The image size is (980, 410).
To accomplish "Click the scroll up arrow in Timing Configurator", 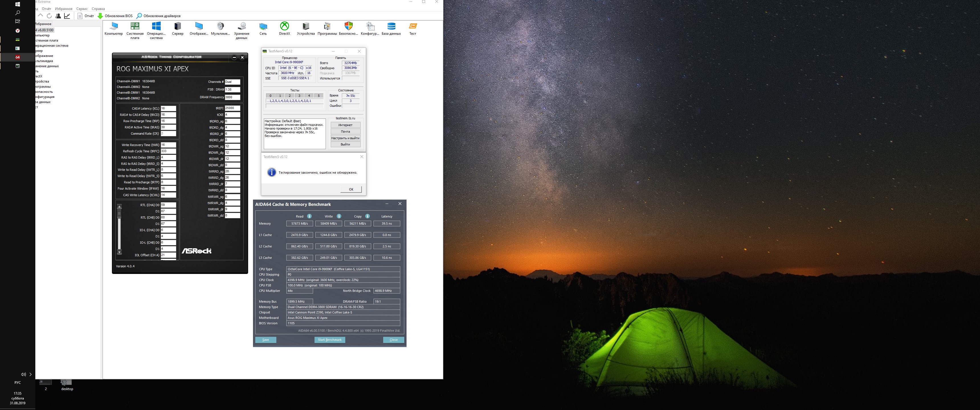I will click(x=119, y=207).
